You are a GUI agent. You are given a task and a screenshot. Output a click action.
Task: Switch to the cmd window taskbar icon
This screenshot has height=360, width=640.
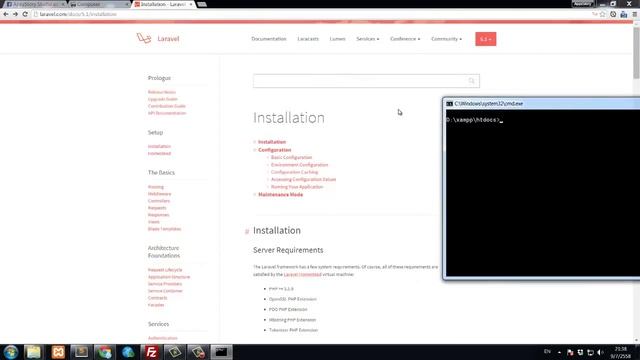pyautogui.click(x=221, y=352)
